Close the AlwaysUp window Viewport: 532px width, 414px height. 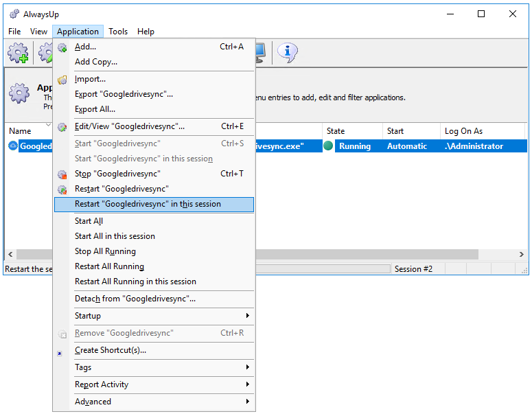click(x=513, y=14)
